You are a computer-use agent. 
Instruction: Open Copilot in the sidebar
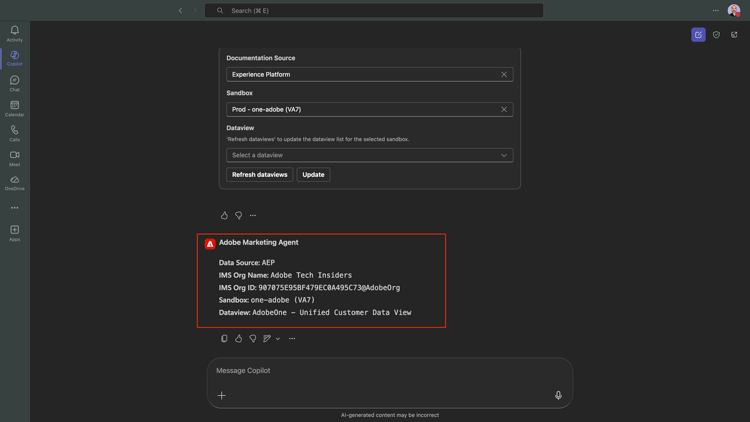coord(15,58)
